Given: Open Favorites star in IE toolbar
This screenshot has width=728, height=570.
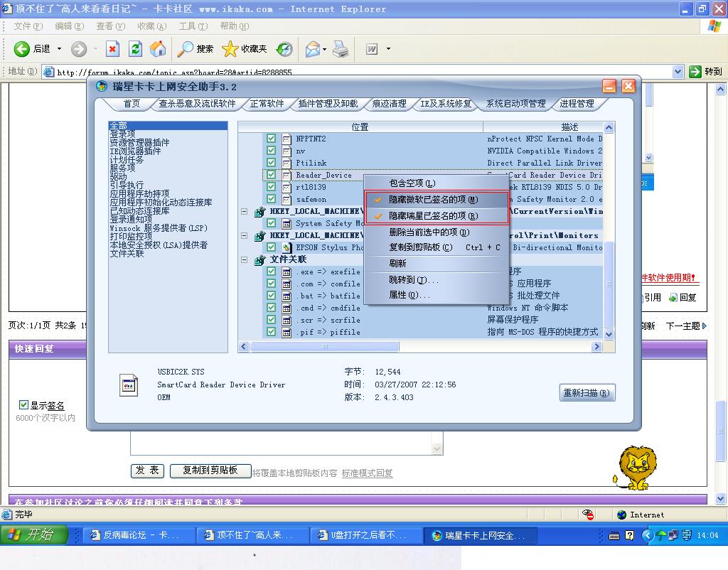Looking at the screenshot, I should tap(230, 49).
